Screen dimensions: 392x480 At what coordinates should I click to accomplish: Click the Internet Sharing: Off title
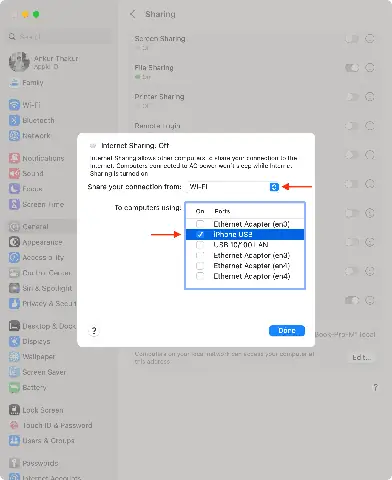click(x=135, y=146)
